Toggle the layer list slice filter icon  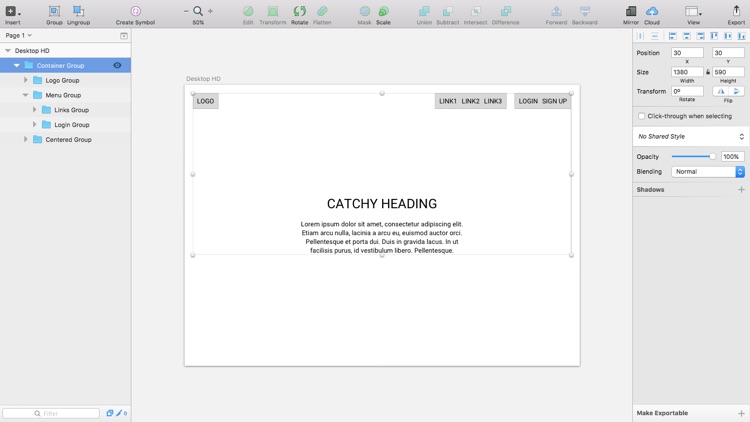[119, 413]
